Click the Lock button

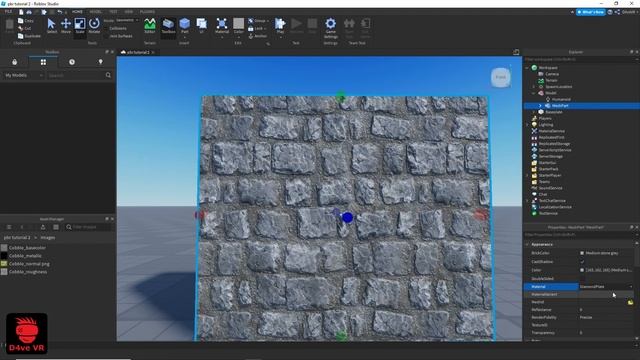(256, 29)
